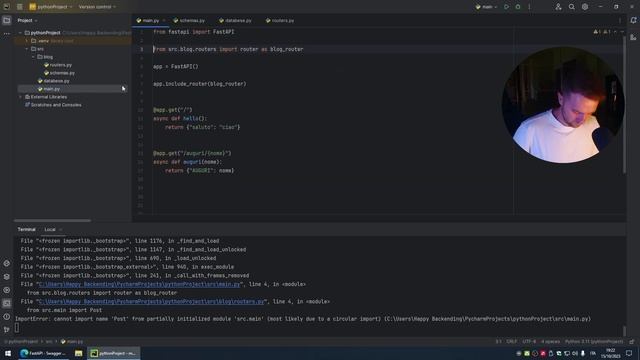Open File Explorer from the taskbar

coord(78,353)
